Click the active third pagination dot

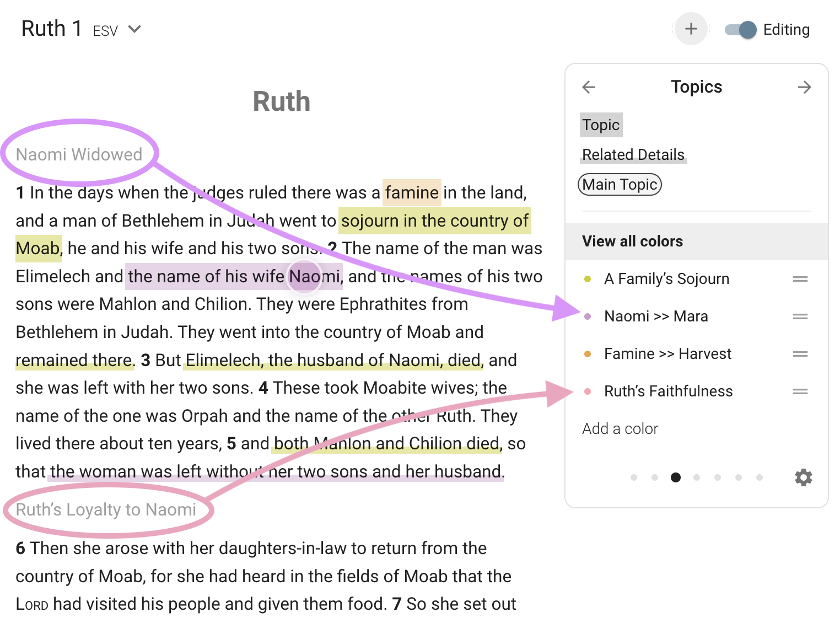click(x=676, y=477)
